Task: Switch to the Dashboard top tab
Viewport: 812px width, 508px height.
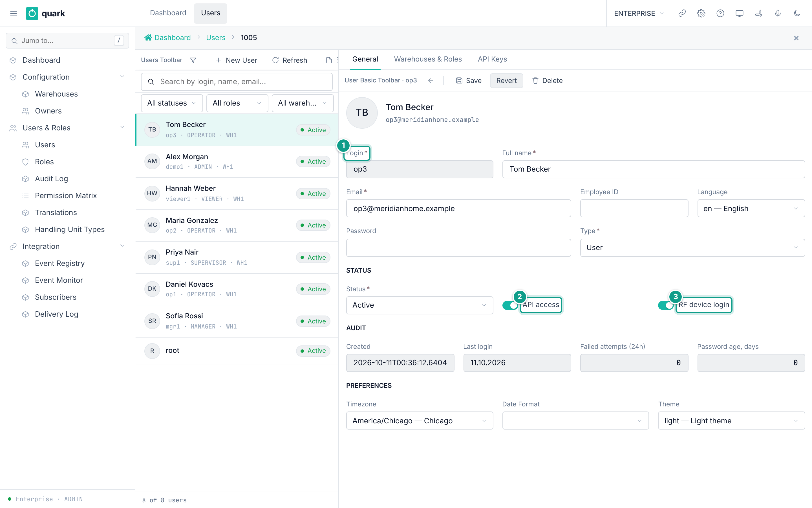Action: tap(168, 13)
